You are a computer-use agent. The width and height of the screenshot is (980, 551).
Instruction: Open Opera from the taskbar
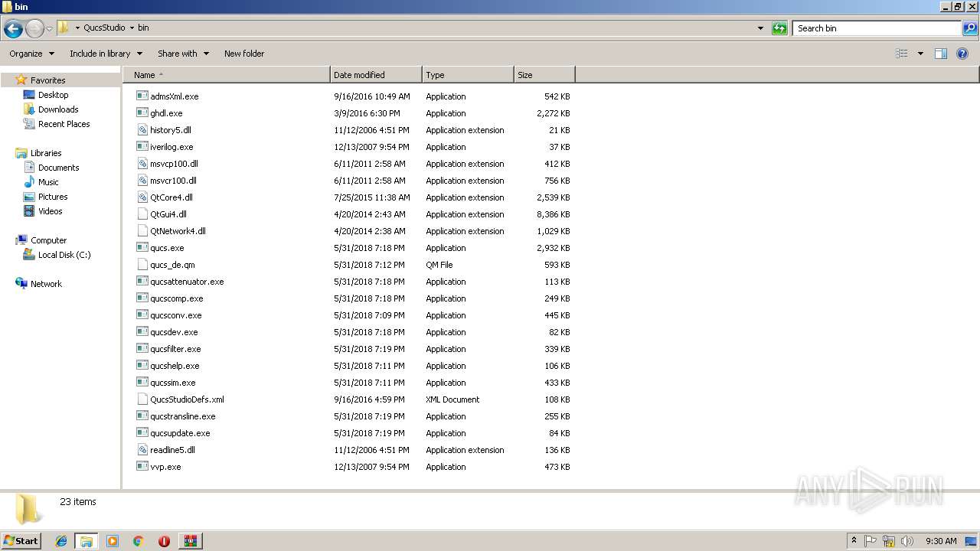(164, 541)
